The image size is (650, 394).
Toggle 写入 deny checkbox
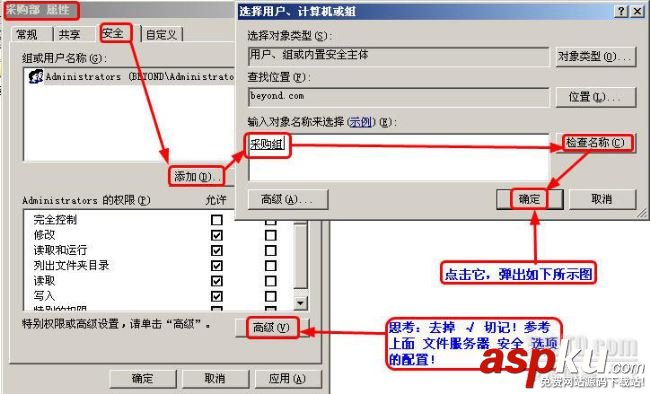[271, 296]
